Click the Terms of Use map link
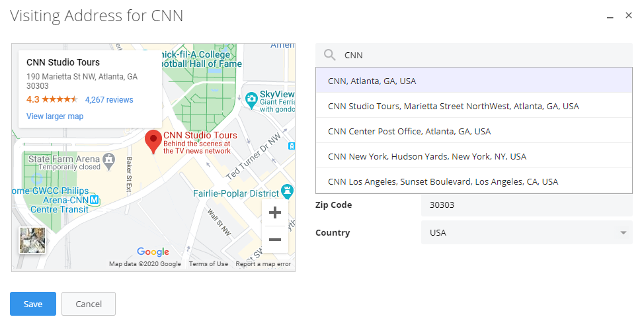The height and width of the screenshot is (325, 644). (x=208, y=263)
